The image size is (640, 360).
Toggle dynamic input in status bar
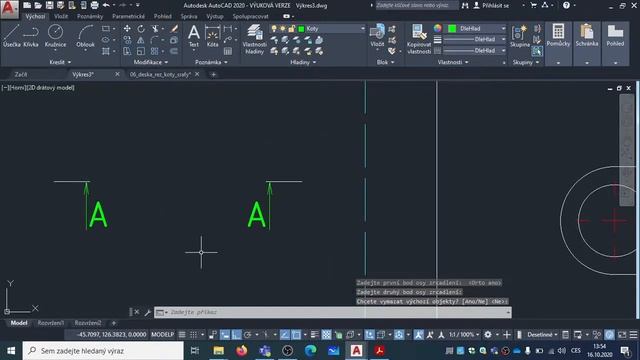[225, 335]
